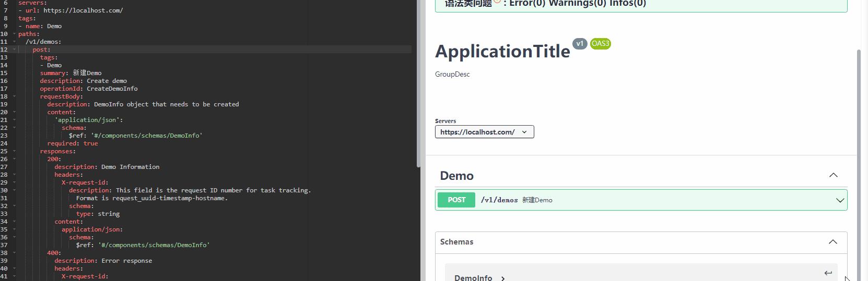868x281 pixels.
Task: Click the 'description: Create demo' line
Action: 84,81
